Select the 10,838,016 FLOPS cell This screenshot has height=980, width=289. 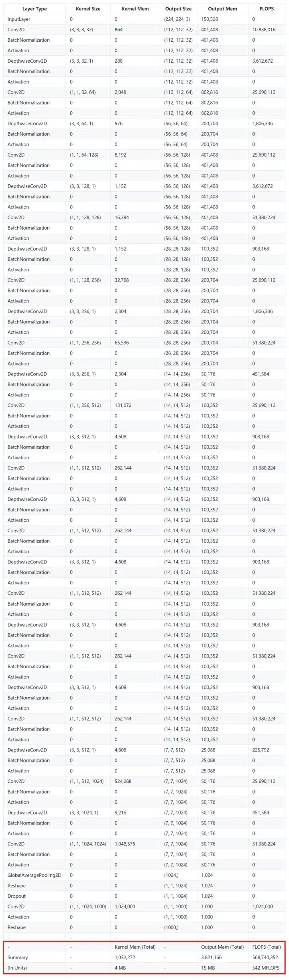tap(264, 30)
